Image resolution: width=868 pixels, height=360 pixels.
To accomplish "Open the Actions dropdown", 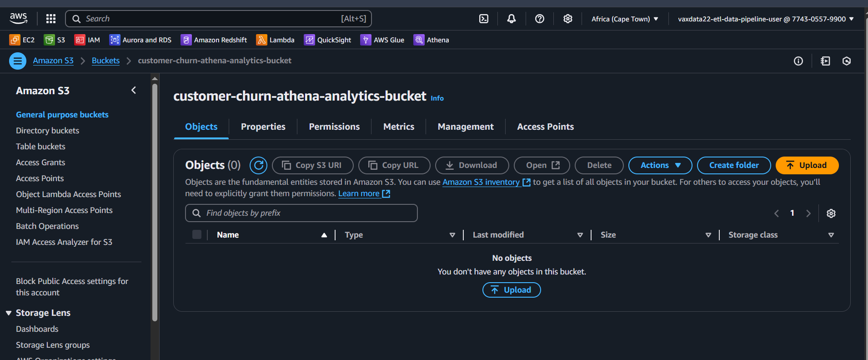I will point(660,165).
